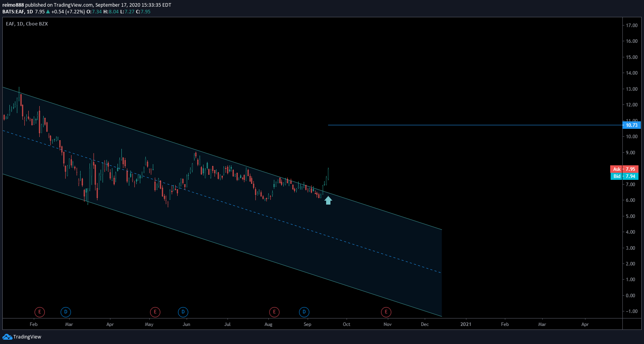Click the +0.54 (+7.22%) change value
The image size is (644, 344).
pos(68,12)
